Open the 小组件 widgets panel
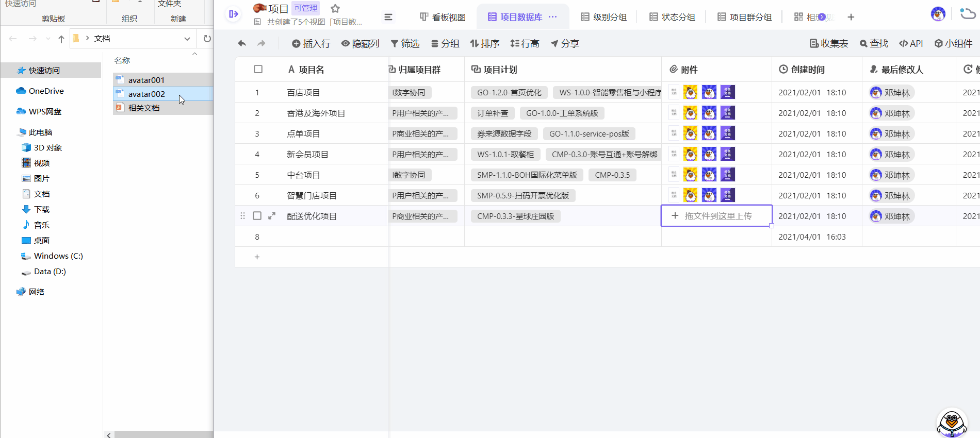 953,44
